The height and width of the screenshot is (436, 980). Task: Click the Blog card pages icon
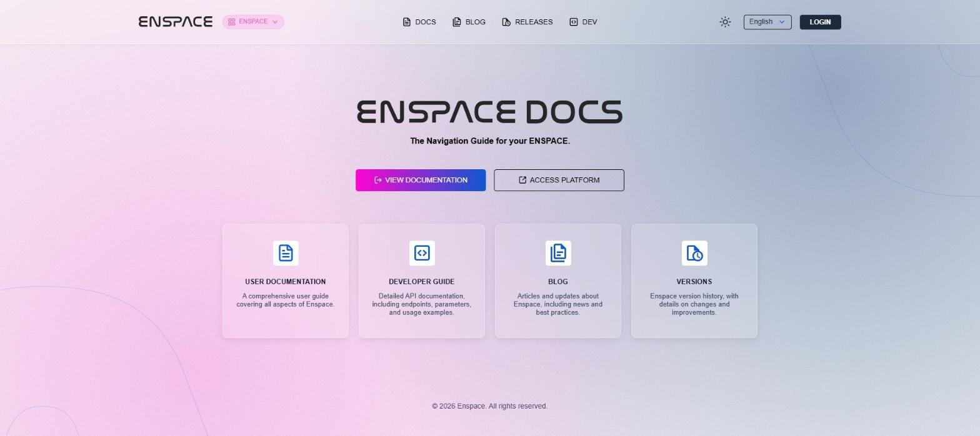(558, 253)
